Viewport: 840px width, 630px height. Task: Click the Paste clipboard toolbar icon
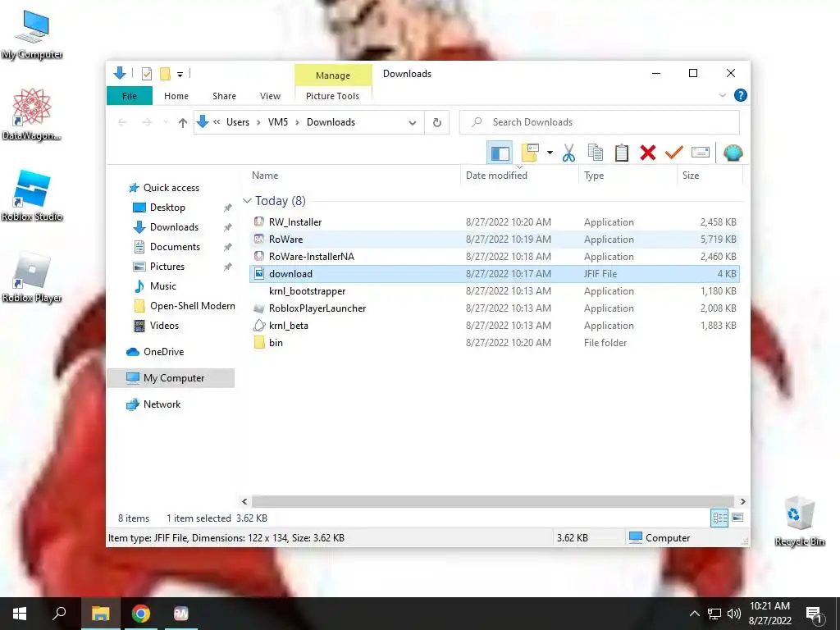click(622, 153)
